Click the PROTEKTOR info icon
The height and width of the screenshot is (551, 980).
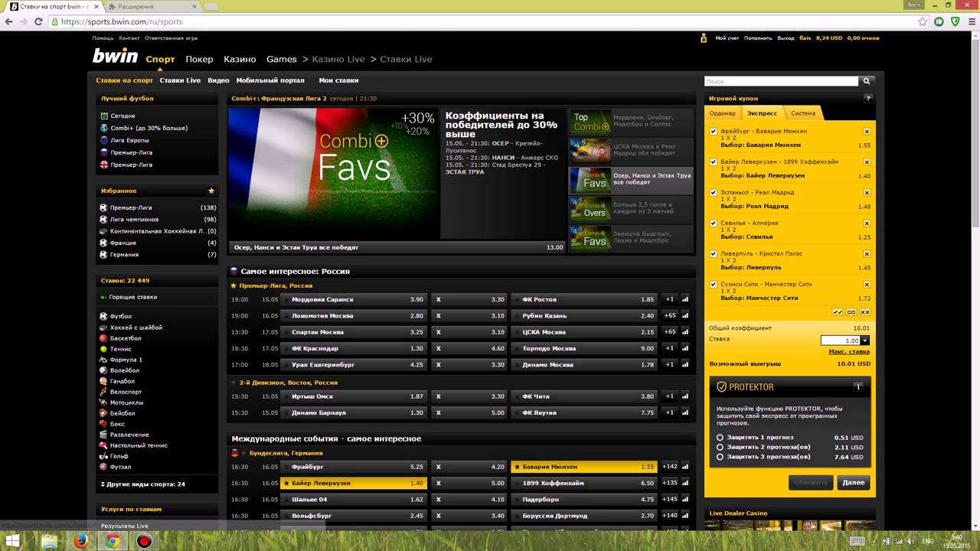tap(858, 387)
